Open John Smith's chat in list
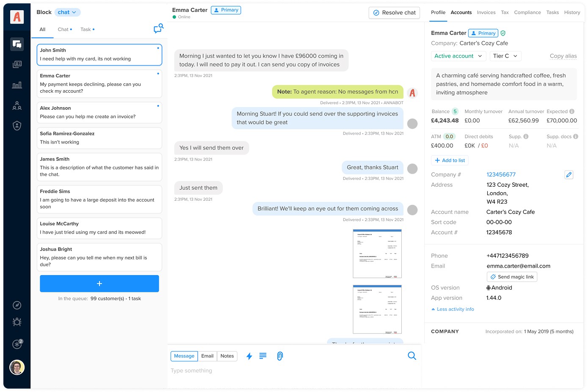This screenshot has width=588, height=392. tap(99, 55)
